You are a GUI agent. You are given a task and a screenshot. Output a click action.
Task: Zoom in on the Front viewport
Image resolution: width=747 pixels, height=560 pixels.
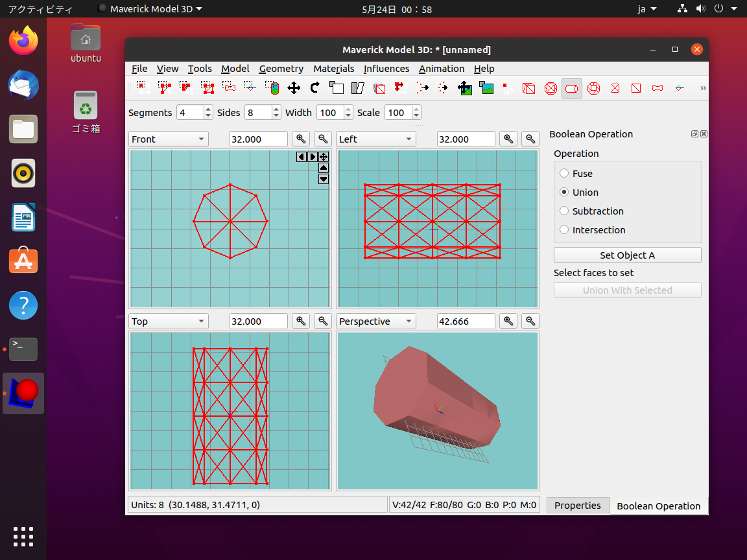coord(301,139)
